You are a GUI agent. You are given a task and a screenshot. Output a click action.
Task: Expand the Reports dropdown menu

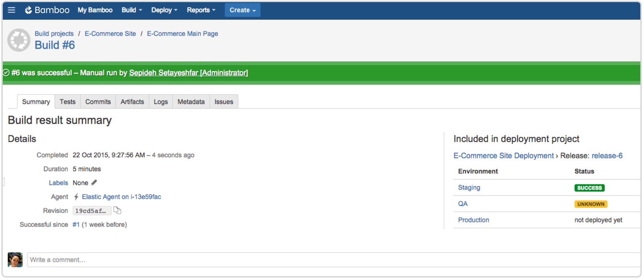[201, 10]
